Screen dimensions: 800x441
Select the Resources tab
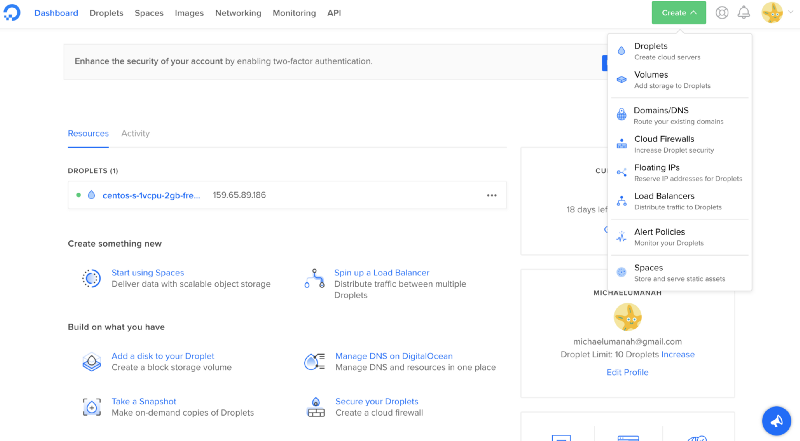88,133
